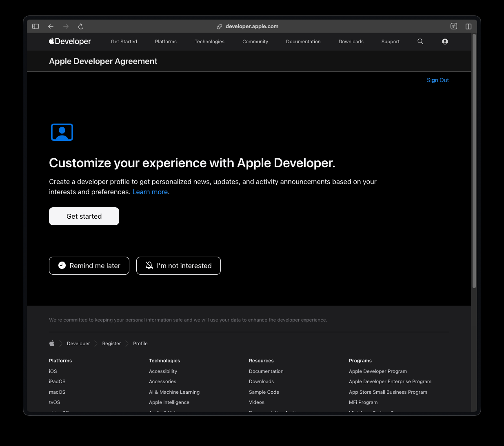Open the Accessibility footer link
Image resolution: width=504 pixels, height=446 pixels.
tap(163, 371)
